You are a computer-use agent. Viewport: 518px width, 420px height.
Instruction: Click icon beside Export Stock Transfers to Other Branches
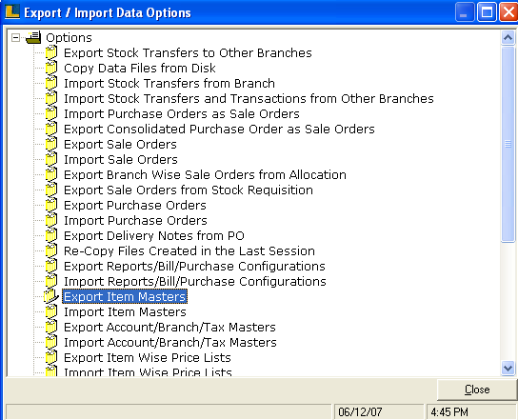tap(51, 52)
